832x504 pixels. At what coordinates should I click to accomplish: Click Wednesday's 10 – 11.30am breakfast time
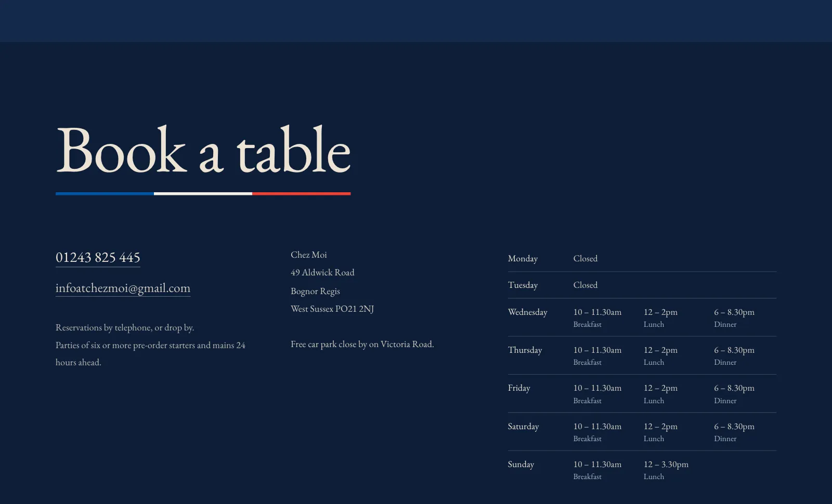597,312
